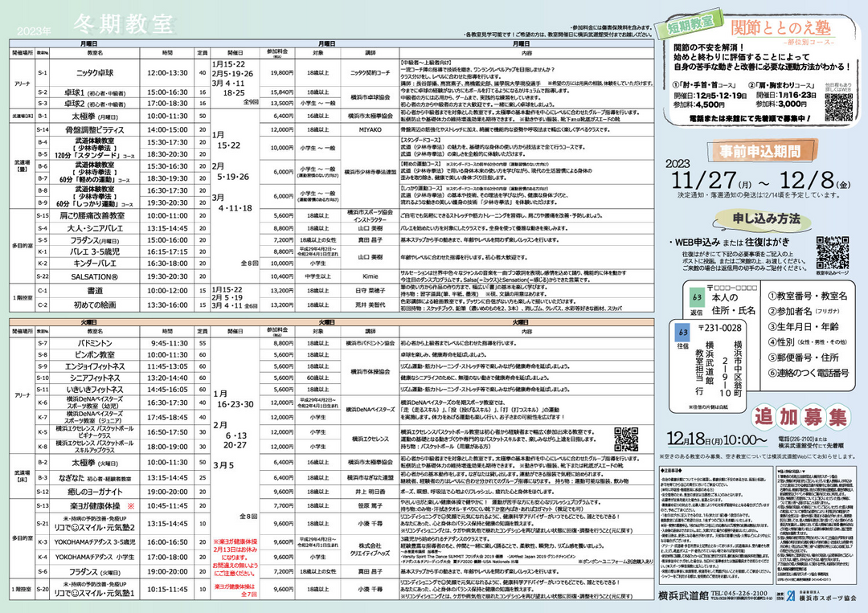The image size is (868, 613).
Task: Click the 太極拳 (火曜日) class name
Action: [95, 463]
